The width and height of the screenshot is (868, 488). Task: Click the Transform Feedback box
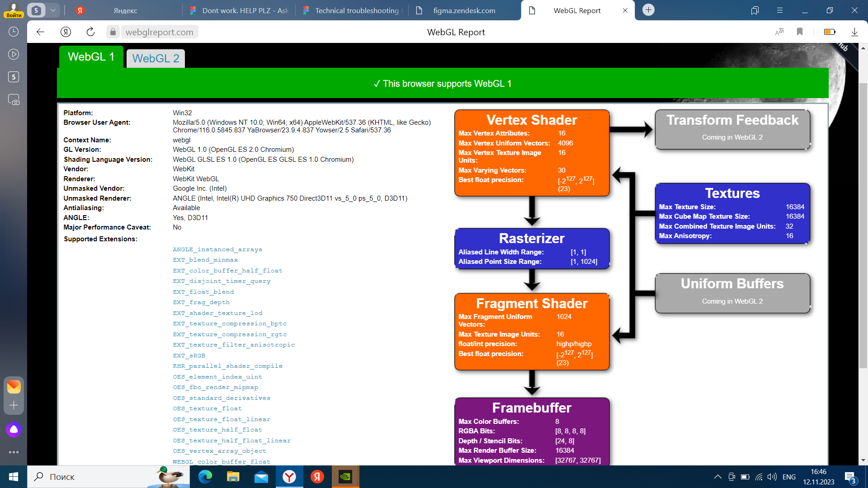[x=732, y=129]
